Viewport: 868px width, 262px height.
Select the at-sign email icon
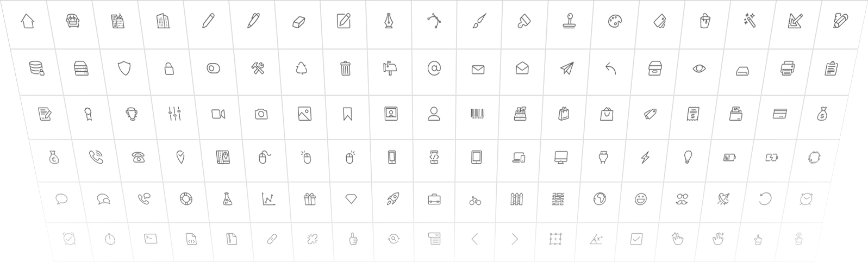434,68
